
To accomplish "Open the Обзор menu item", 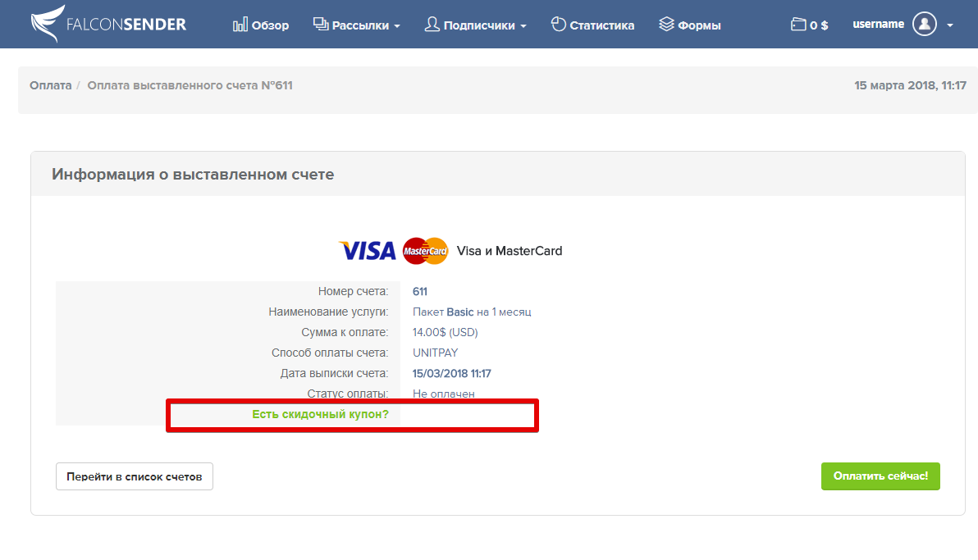I will (x=261, y=25).
